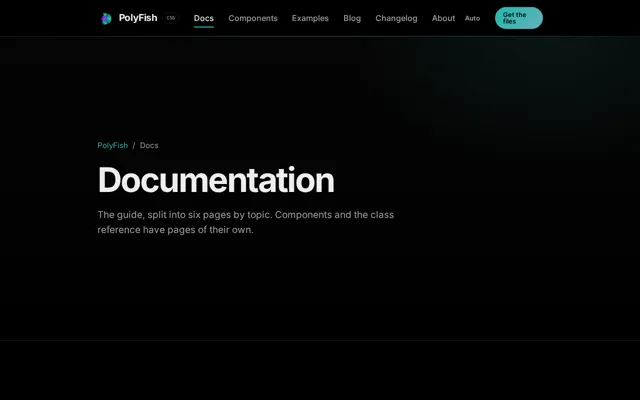Go to the Components page
The image size is (640, 400).
pyautogui.click(x=253, y=18)
